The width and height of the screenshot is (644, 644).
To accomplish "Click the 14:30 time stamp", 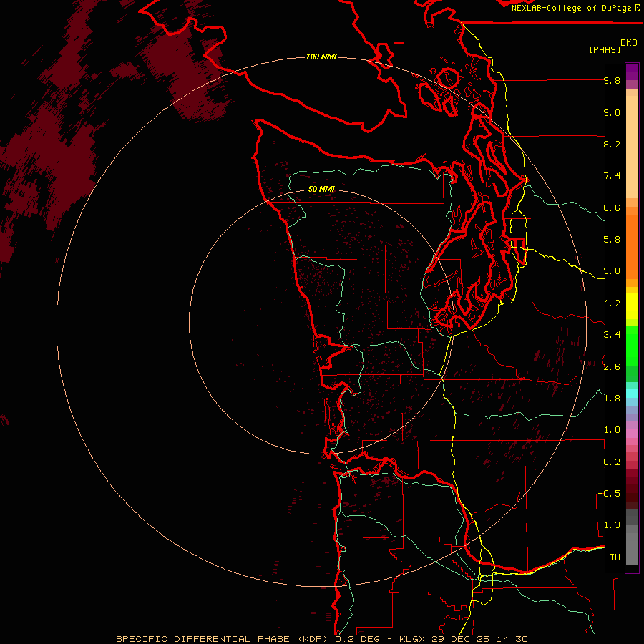I will click(x=512, y=639).
